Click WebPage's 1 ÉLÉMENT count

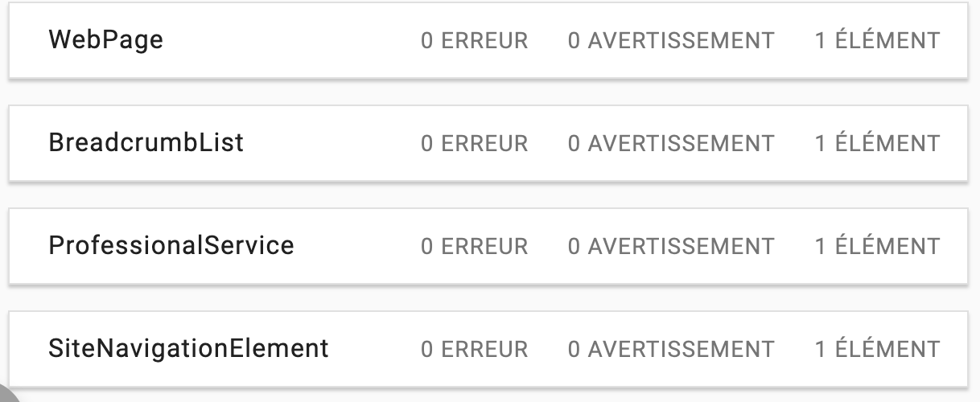[x=877, y=40]
